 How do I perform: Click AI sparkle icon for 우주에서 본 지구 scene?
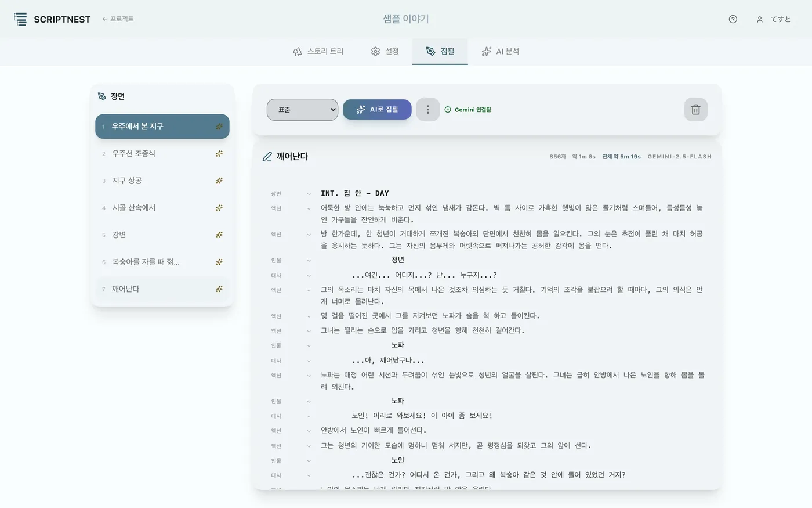219,127
